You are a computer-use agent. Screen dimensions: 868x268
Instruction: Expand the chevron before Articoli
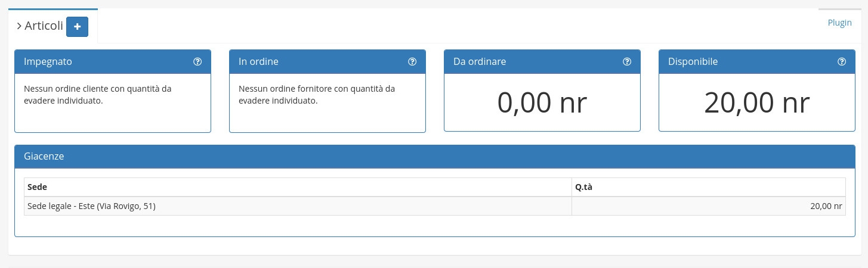tap(19, 26)
